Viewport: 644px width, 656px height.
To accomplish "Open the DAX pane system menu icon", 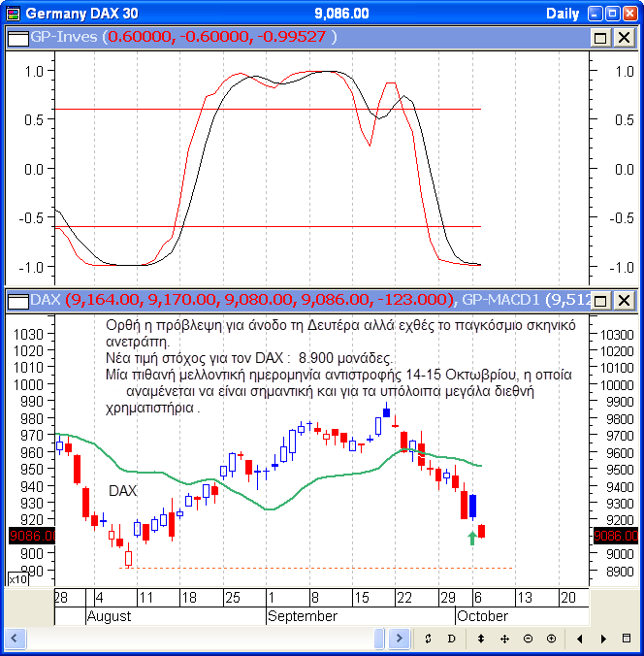I will [17, 300].
